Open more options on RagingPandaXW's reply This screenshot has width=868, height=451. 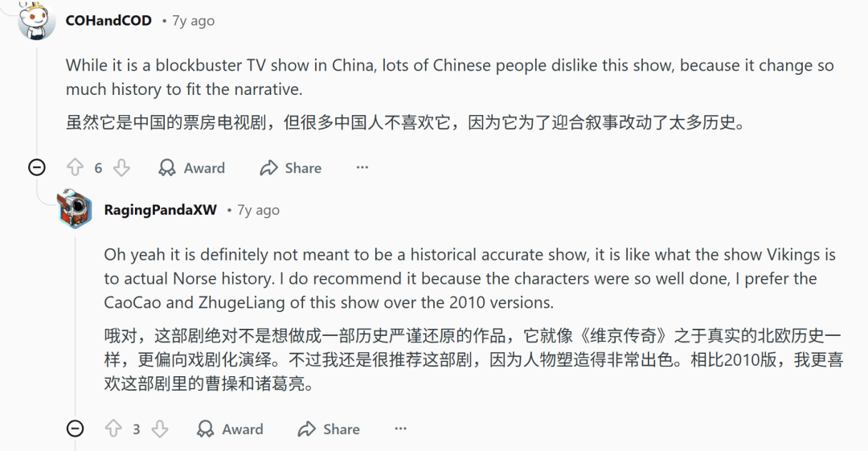(x=400, y=429)
